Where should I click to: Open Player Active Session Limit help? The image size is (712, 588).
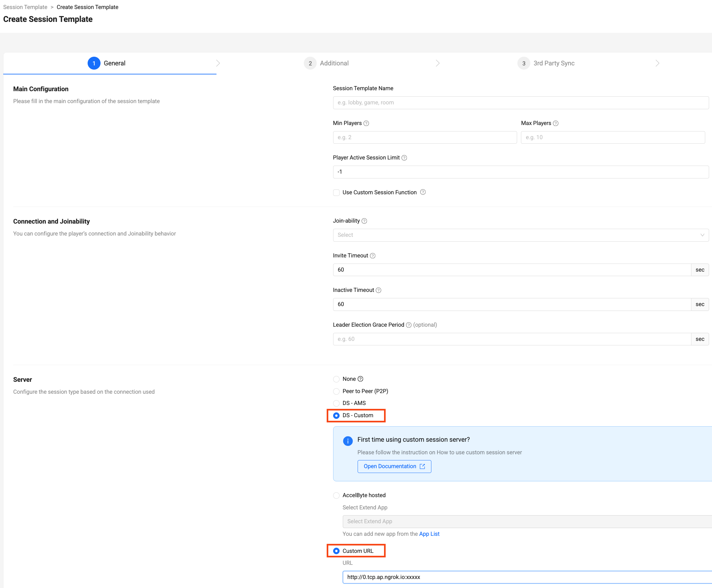tap(404, 158)
